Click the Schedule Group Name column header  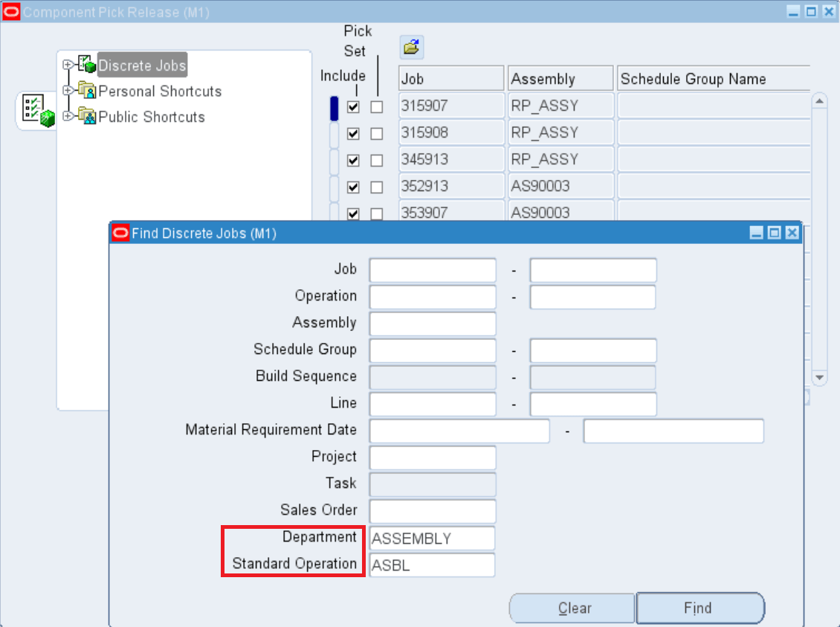[714, 79]
